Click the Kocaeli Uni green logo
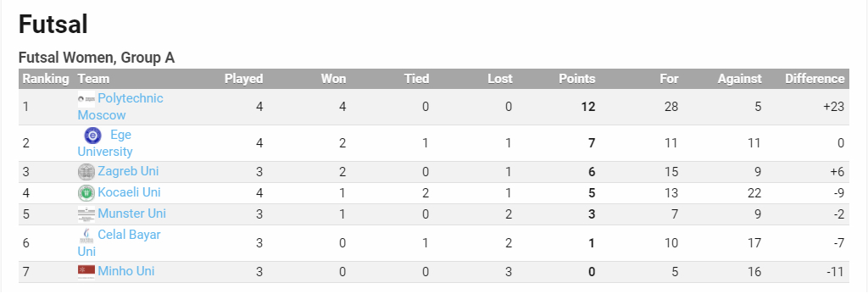Screen dimensions: 868x305 86,192
